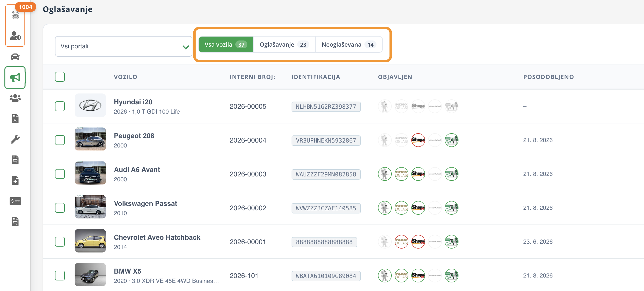Click the VIN NLHBN51G2RZ398377
The width and height of the screenshot is (644, 291).
[326, 107]
